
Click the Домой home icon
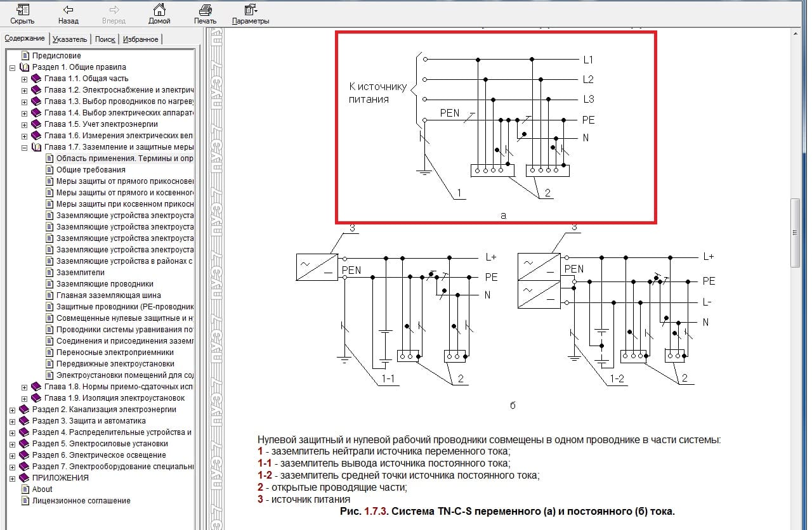(159, 10)
